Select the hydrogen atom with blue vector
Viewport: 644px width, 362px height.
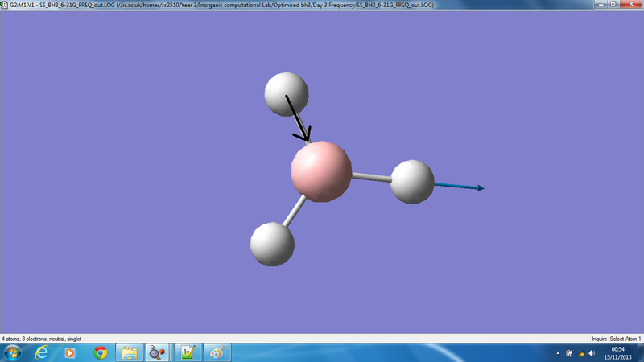[412, 182]
